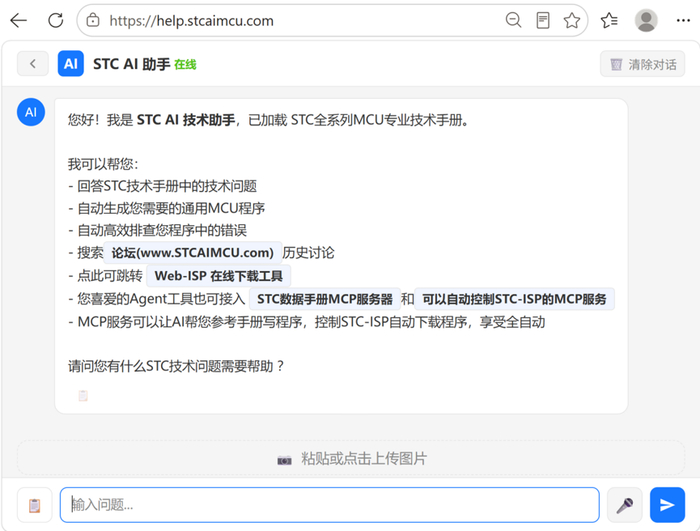The width and height of the screenshot is (700, 531).
Task: Open the browser profile avatar
Action: coord(646,21)
